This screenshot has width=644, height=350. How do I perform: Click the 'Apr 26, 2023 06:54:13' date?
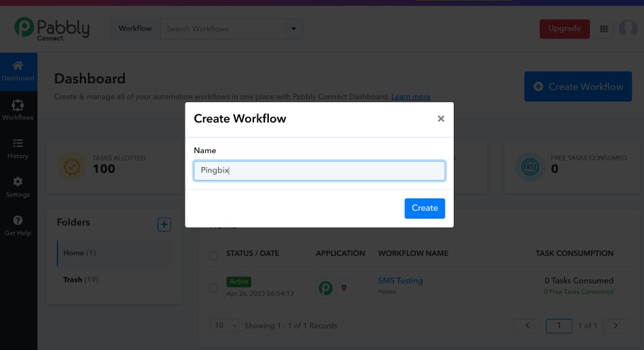pos(260,294)
